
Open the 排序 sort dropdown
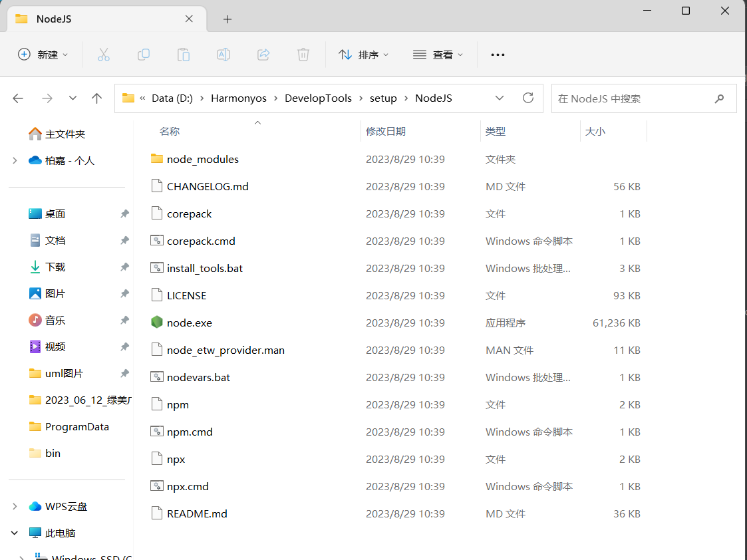[x=363, y=55]
